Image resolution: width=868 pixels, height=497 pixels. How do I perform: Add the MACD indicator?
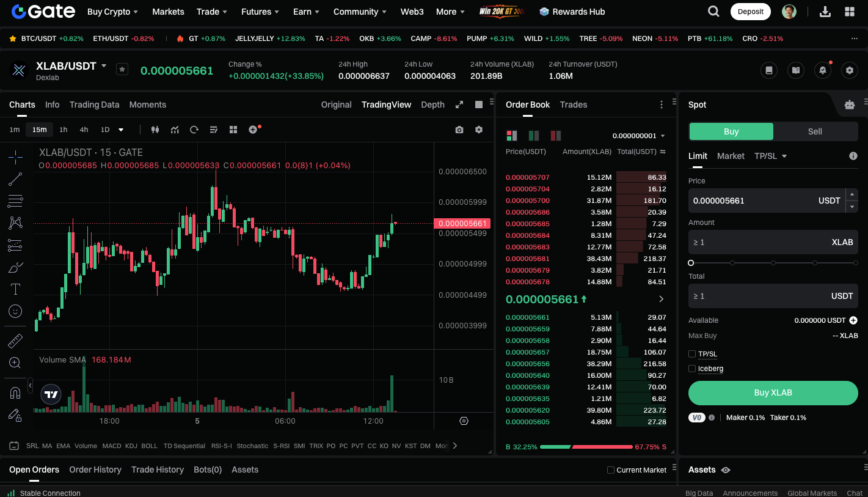[x=112, y=446]
